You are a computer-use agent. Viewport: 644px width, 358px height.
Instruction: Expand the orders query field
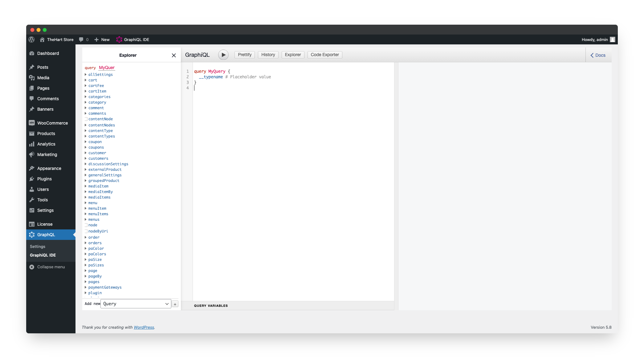click(x=85, y=242)
